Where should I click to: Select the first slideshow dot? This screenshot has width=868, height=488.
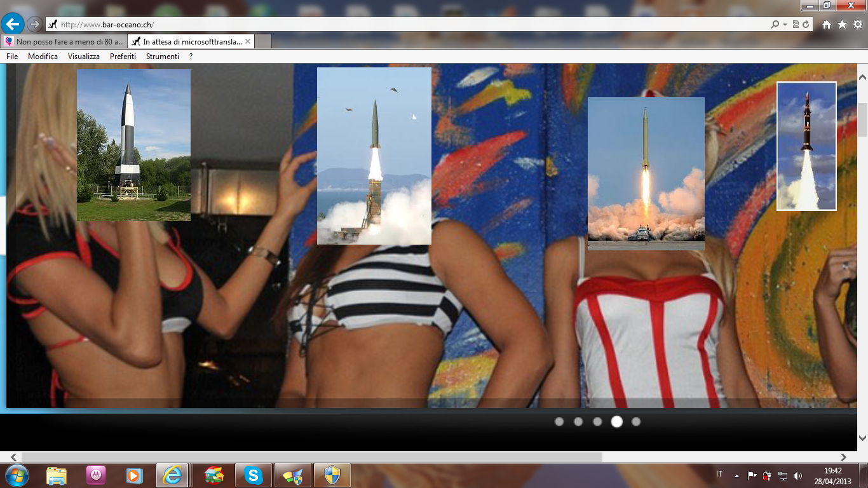tap(559, 421)
